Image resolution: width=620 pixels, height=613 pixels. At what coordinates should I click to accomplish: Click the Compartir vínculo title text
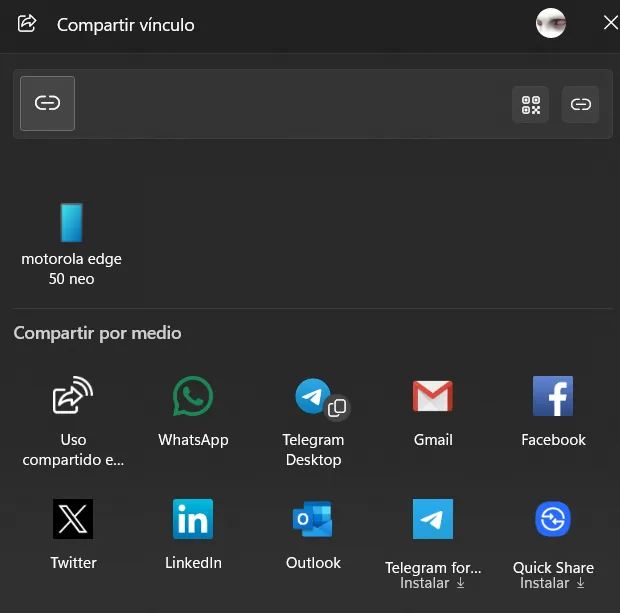tap(126, 25)
